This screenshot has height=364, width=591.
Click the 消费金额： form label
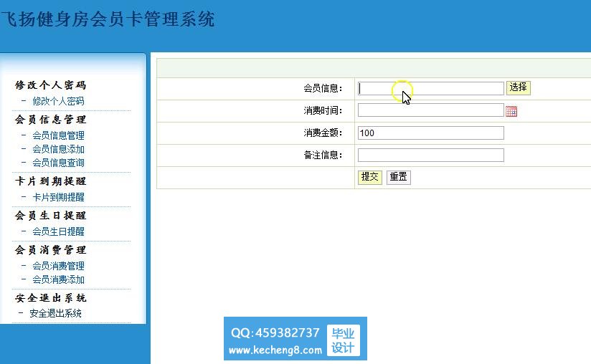(323, 133)
